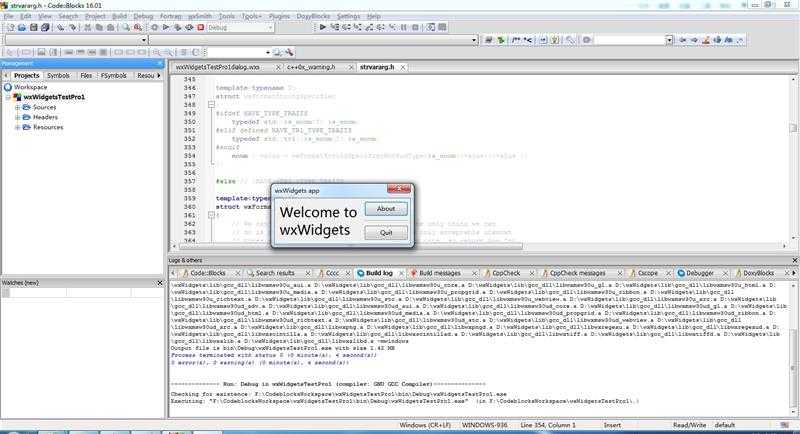Screen dimensions: 800x434
Task: Click the Copy toolbar icon
Action: [99, 28]
